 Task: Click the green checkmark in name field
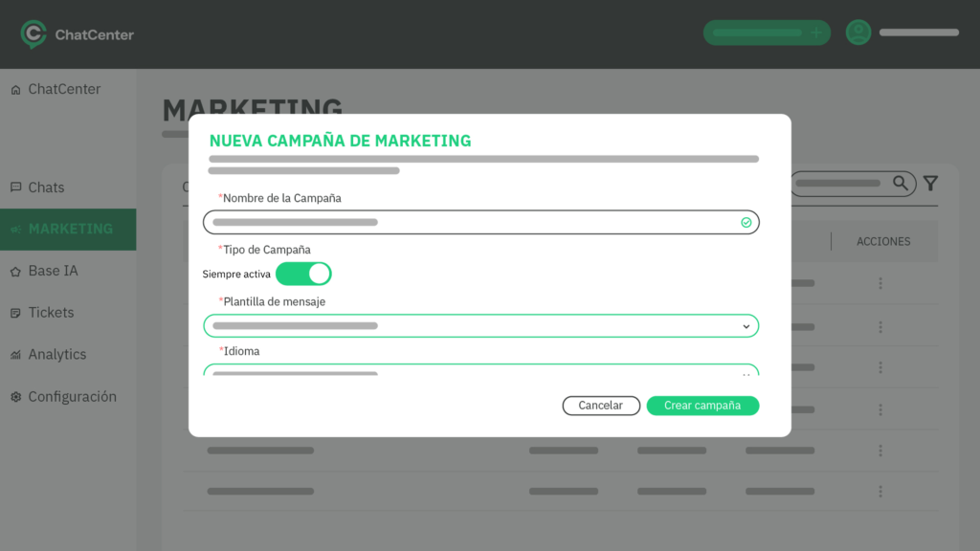[x=746, y=223]
